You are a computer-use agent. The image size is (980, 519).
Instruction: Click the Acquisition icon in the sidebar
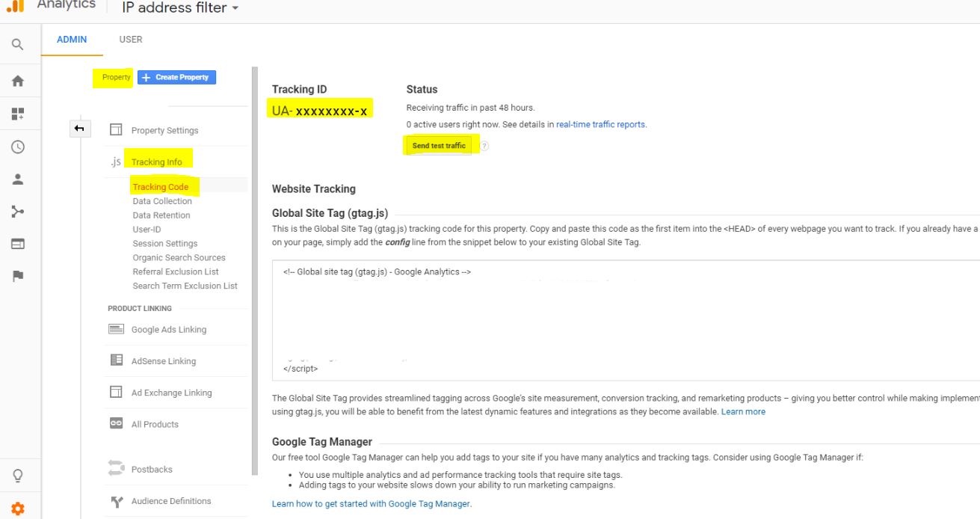[x=19, y=211]
